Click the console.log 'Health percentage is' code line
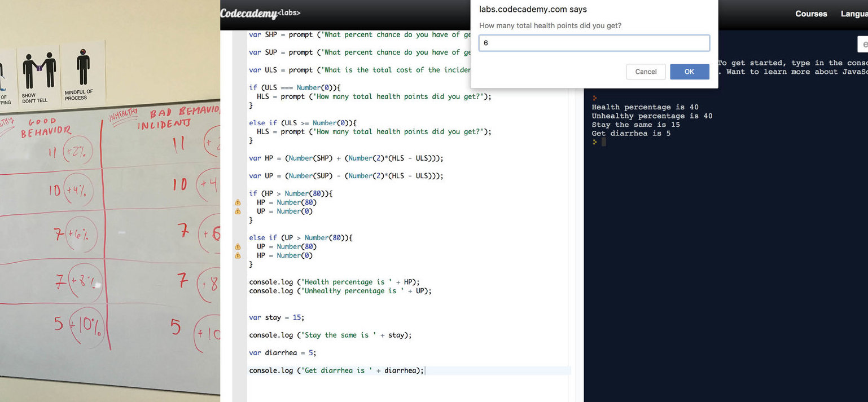868x402 pixels. (335, 282)
